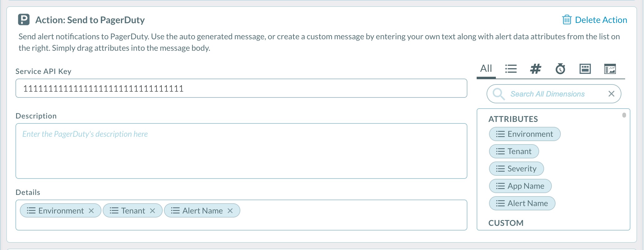Click the attributes list scrollbar thumb
Viewport: 644px width, 250px height.
(x=624, y=115)
